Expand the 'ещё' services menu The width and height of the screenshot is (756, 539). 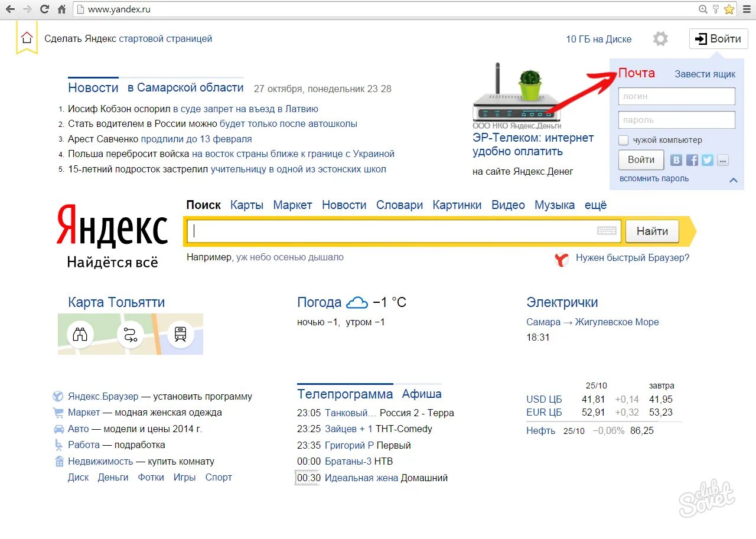[x=595, y=205]
